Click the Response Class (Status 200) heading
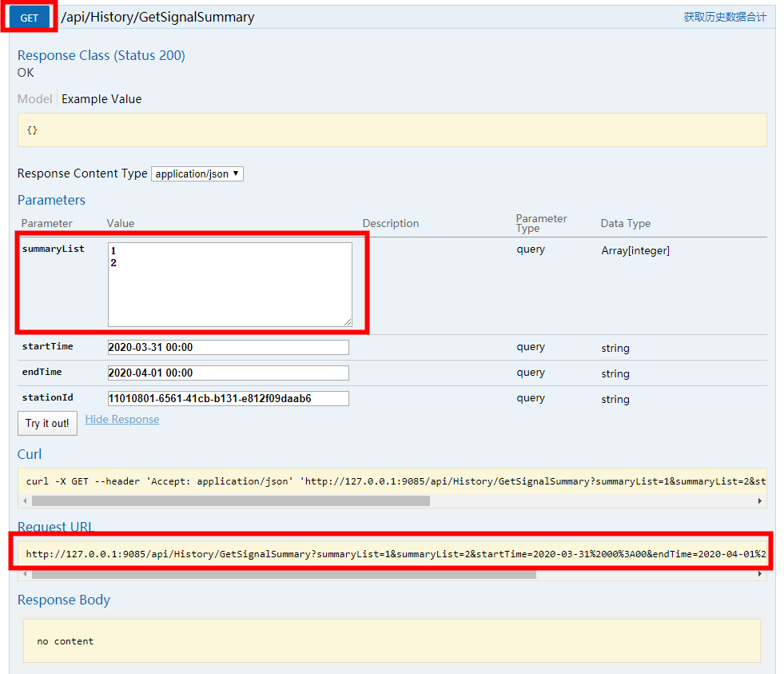784x674 pixels. [101, 55]
